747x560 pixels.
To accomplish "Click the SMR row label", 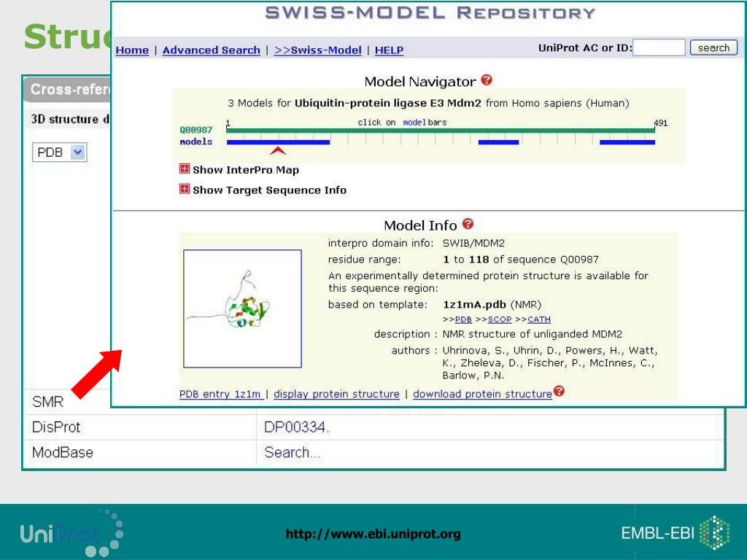I will [47, 402].
